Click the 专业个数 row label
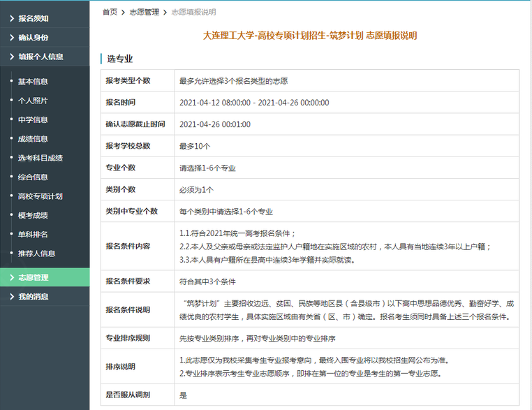The image size is (532, 410). coord(121,168)
